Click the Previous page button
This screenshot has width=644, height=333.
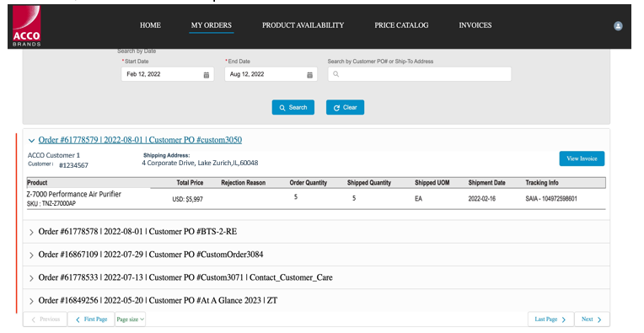click(46, 320)
